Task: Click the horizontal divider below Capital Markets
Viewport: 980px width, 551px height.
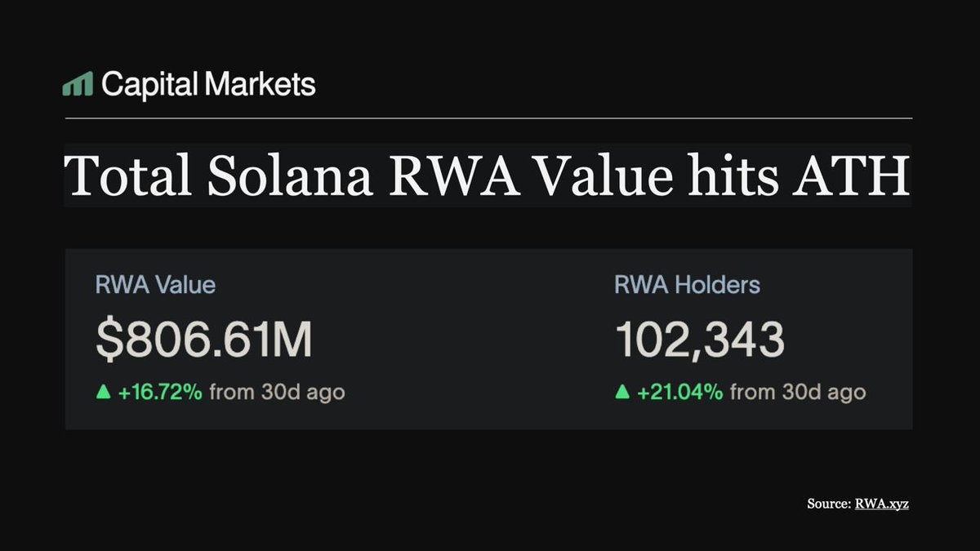Action: [488, 118]
